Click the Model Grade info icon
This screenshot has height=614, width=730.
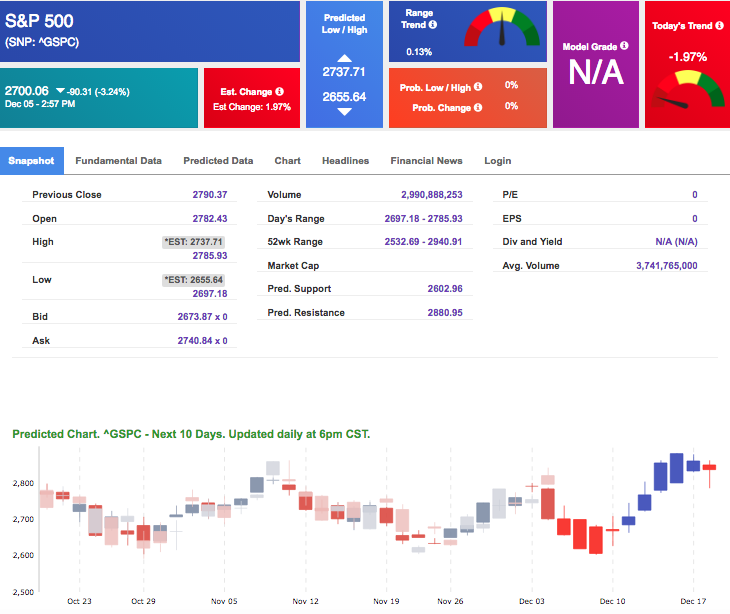(x=624, y=46)
